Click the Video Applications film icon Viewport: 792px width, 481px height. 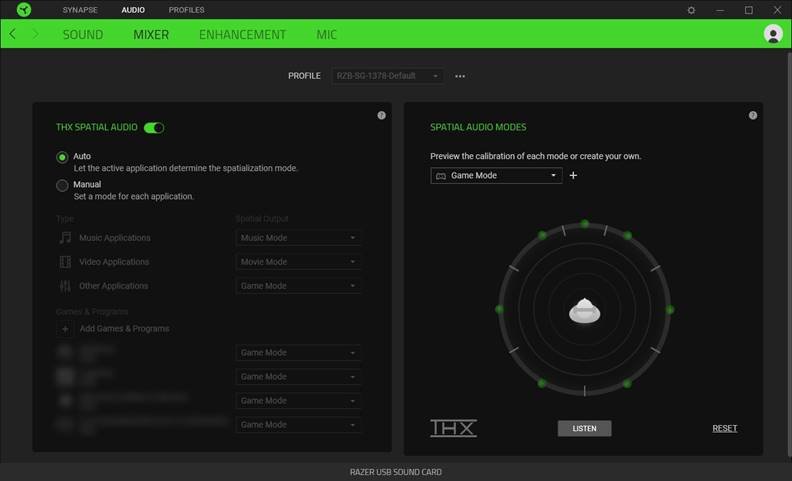pyautogui.click(x=65, y=262)
